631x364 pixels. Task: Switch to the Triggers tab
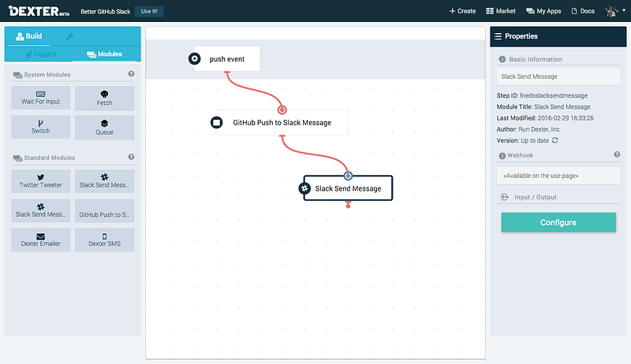click(41, 54)
